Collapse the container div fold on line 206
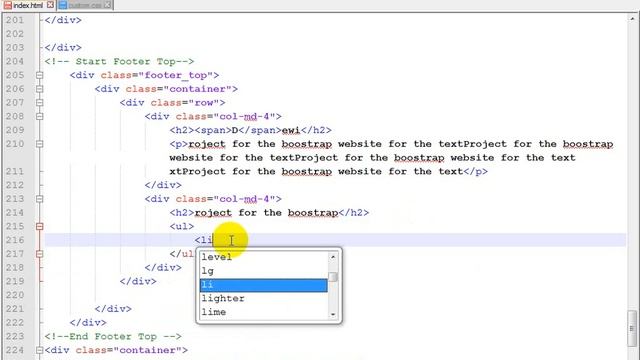The image size is (640, 360). coord(40,89)
